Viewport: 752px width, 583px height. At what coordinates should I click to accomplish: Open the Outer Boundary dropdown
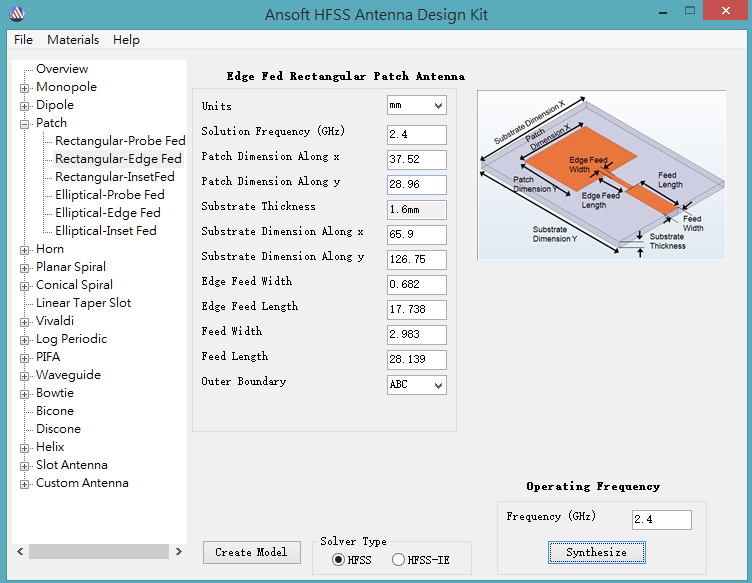pyautogui.click(x=417, y=385)
